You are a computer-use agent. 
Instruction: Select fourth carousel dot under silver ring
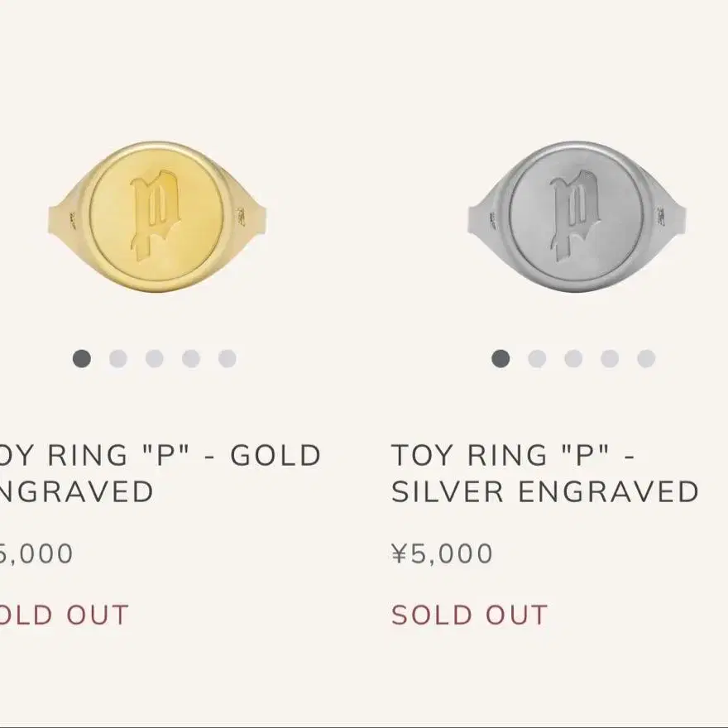pos(610,358)
